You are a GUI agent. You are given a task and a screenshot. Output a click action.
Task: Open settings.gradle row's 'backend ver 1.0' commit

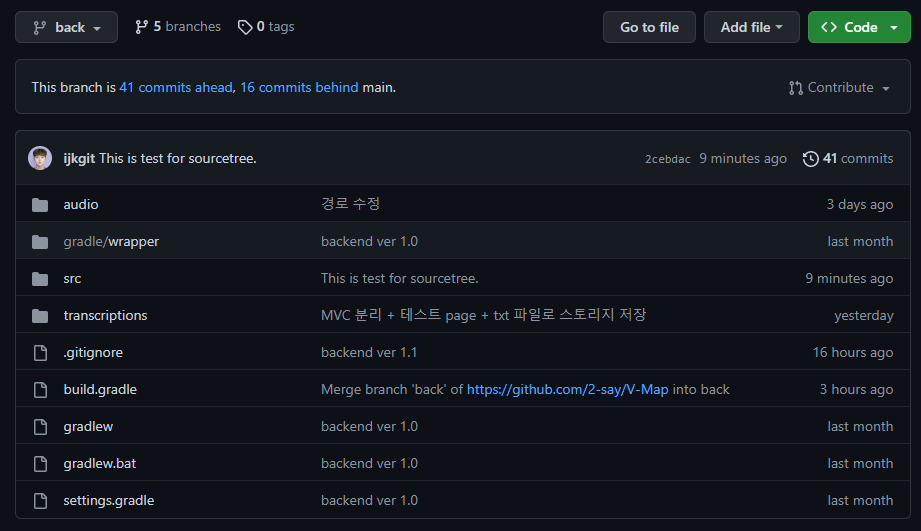pyautogui.click(x=369, y=500)
